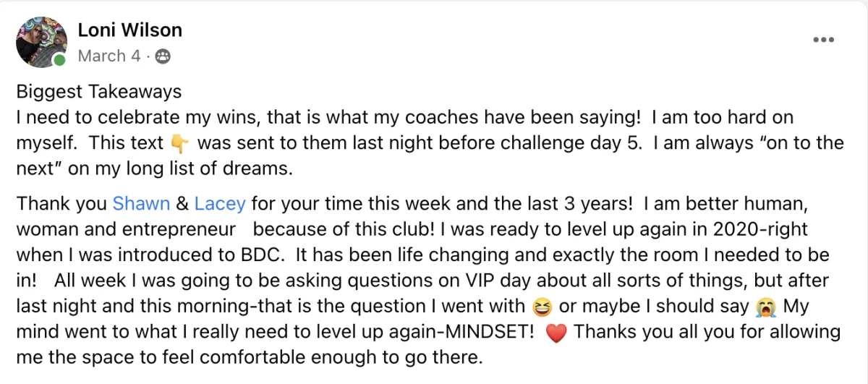Viewport: 868px width, 384px height.
Task: Click the red heart emoji
Action: (x=556, y=333)
